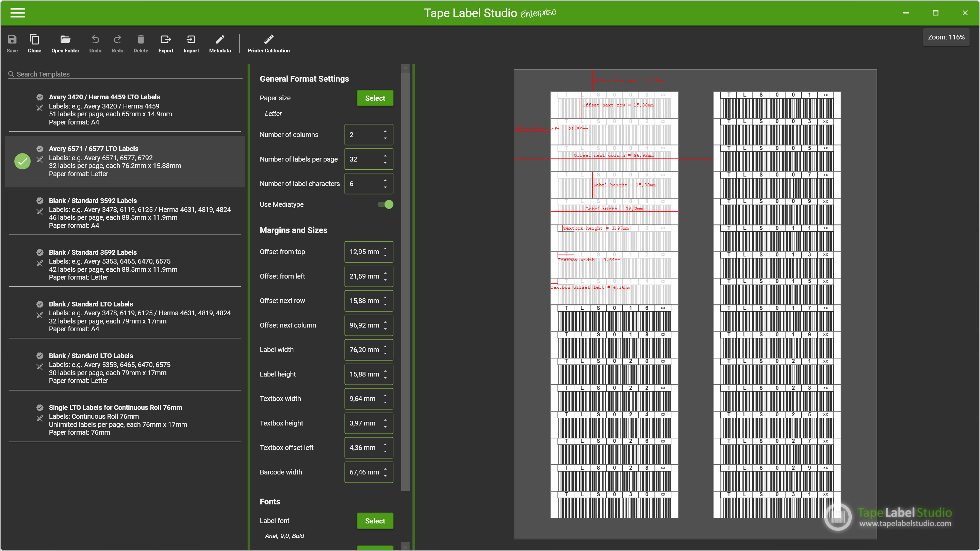Click the Search Templates field
Screen dimensions: 980x551
(125, 74)
